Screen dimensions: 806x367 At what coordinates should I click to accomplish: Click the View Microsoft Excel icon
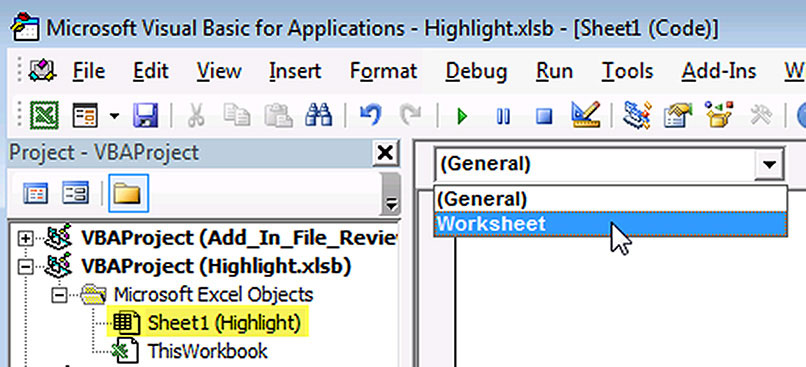(x=44, y=115)
